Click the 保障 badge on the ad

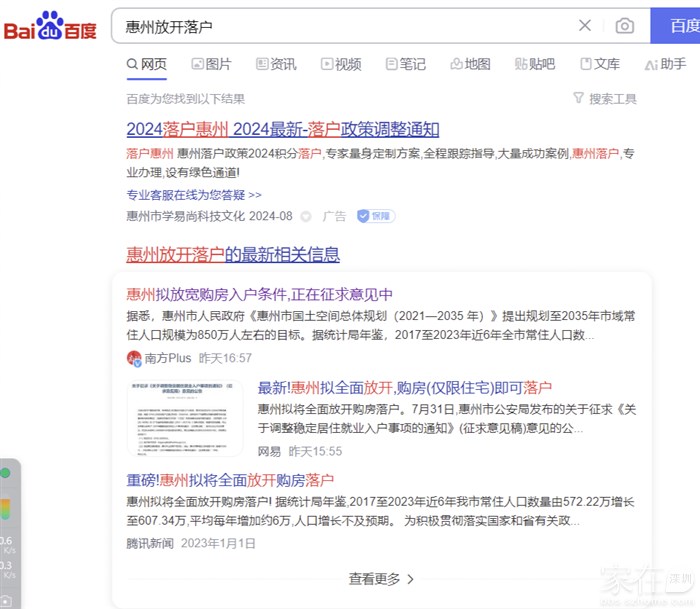(376, 216)
